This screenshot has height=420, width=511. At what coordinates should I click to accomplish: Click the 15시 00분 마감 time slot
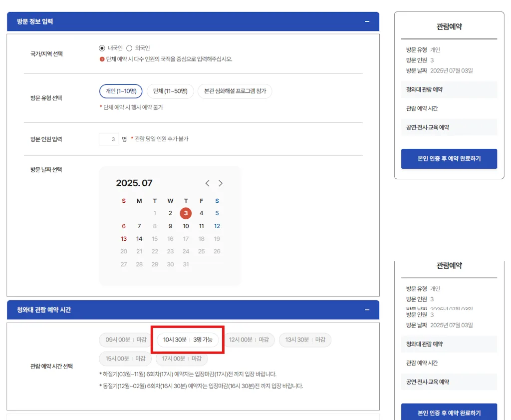[125, 359]
